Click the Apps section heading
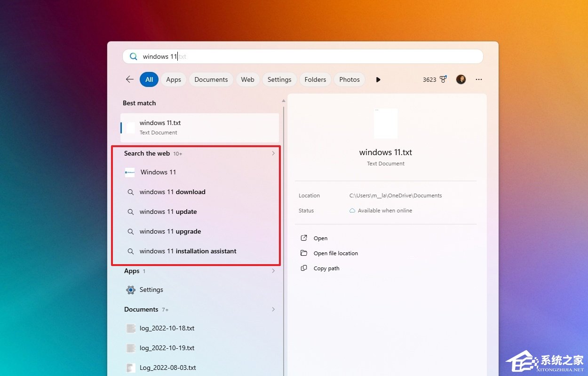Screen dimensions: 588x376 click(132, 271)
